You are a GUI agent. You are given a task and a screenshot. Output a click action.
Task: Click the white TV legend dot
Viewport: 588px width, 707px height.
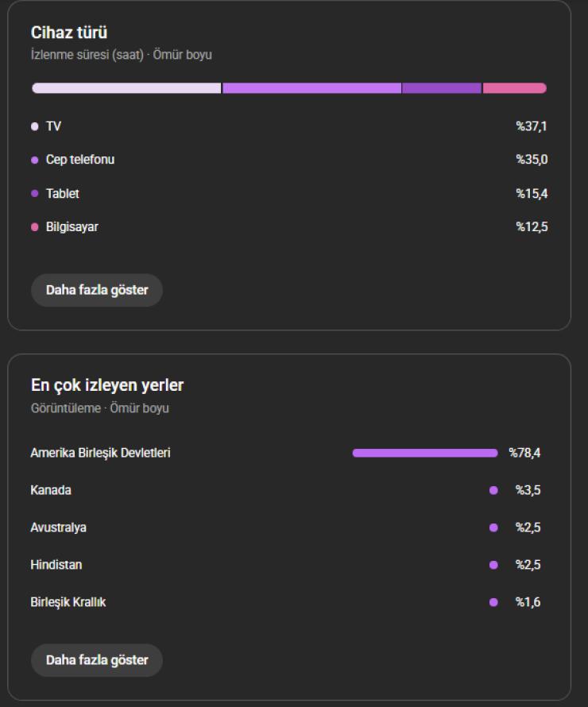[x=34, y=126]
